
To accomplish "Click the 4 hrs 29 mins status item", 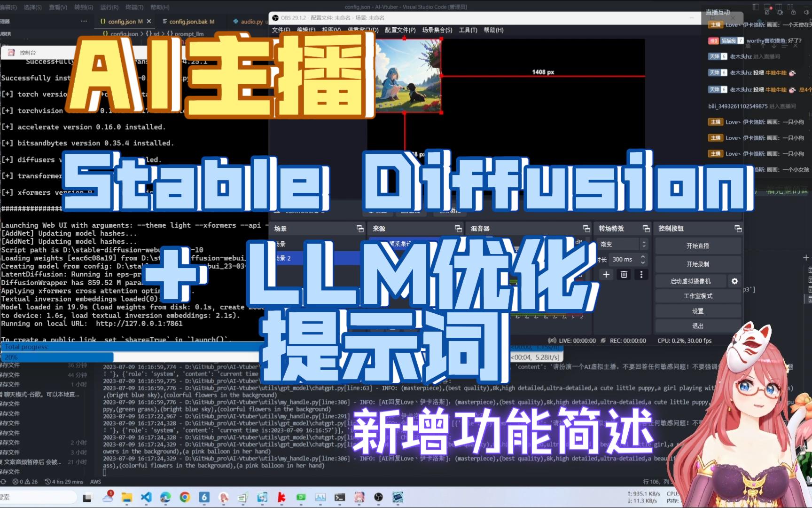I will (x=64, y=482).
